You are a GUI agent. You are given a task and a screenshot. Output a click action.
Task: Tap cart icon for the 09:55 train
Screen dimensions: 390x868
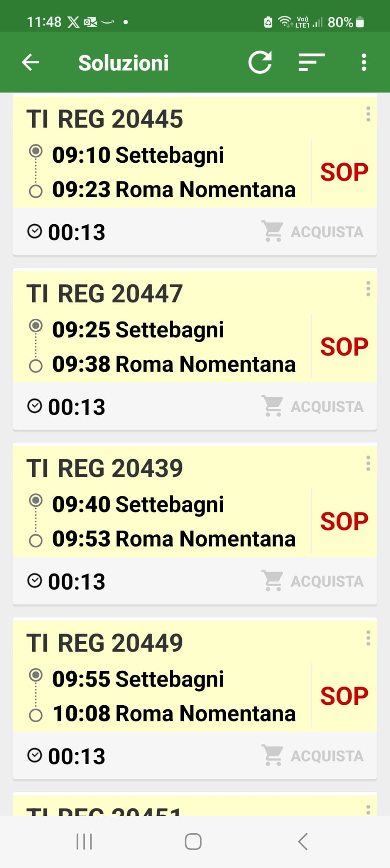(x=272, y=756)
